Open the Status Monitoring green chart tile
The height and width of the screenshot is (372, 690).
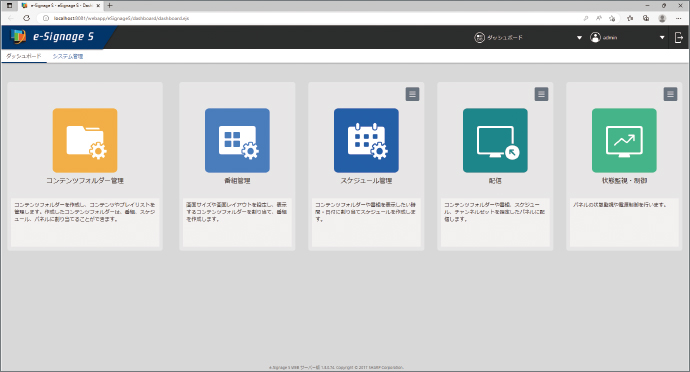tap(624, 140)
